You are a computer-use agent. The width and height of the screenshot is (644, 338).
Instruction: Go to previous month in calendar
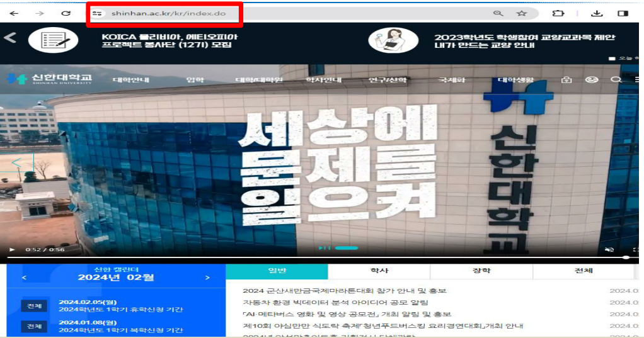(24, 278)
